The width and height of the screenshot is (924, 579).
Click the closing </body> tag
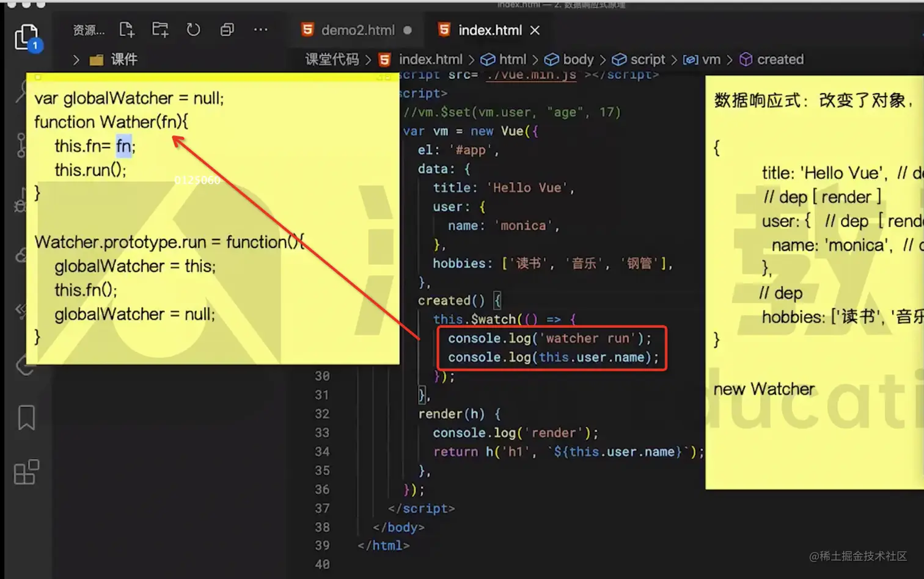(398, 527)
